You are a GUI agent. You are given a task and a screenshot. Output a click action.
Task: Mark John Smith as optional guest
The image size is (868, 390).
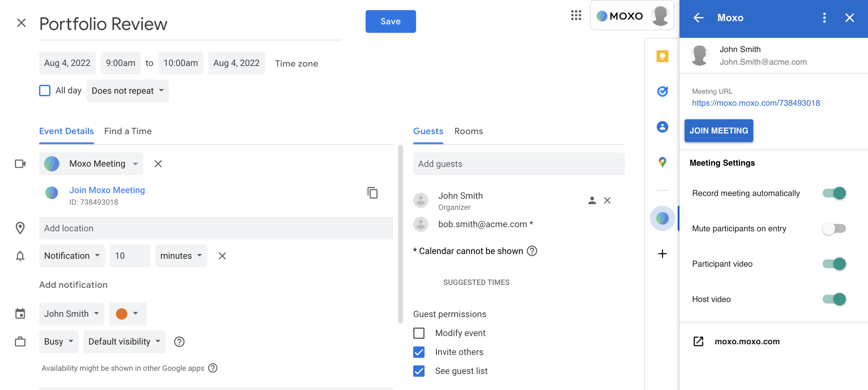[592, 200]
